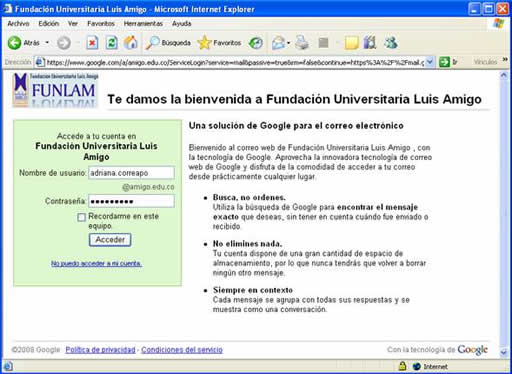The width and height of the screenshot is (512, 374).
Task: Go to the Home page icon
Action: coord(131,43)
